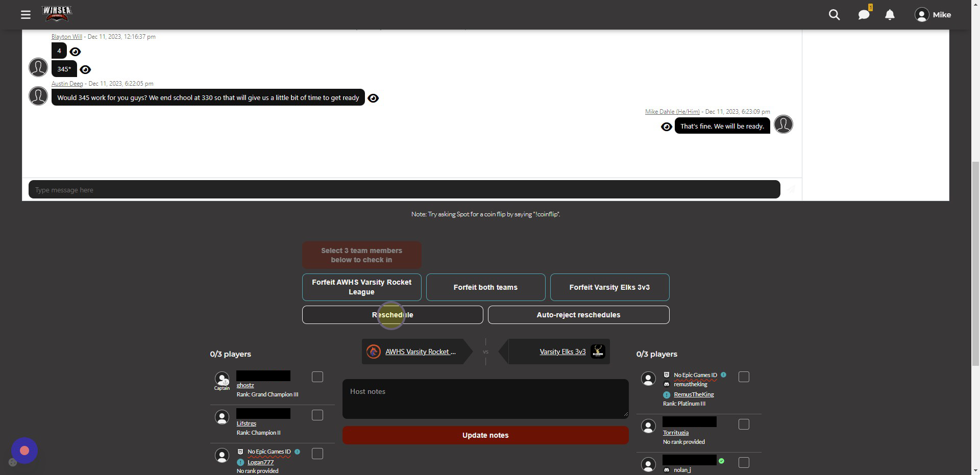Open the hamburger menu
The width and height of the screenshot is (980, 475).
coord(26,15)
